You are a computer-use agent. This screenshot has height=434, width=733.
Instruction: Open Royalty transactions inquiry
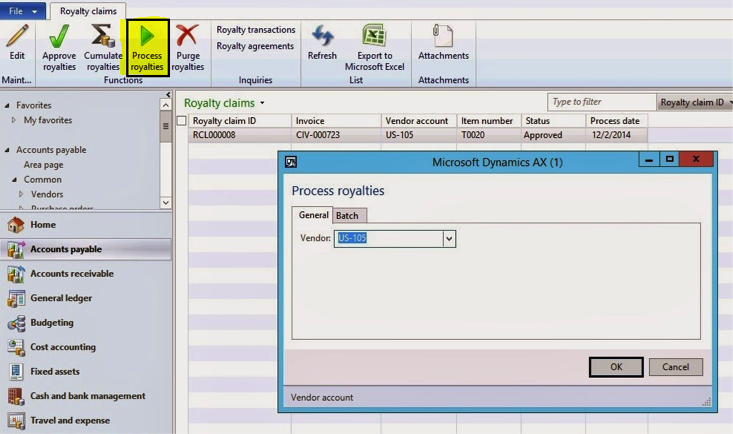[256, 29]
